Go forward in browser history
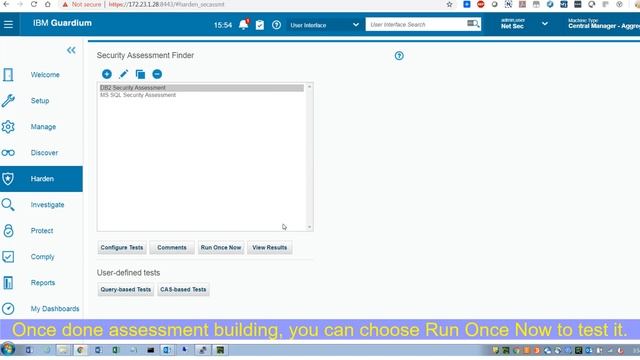Image resolution: width=640 pixels, height=360 pixels. 20,4
